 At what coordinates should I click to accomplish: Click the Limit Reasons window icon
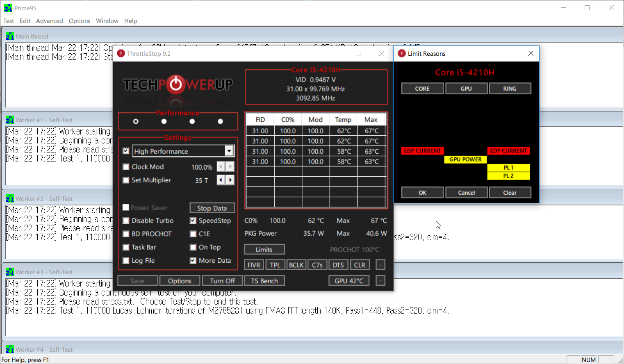coord(402,54)
